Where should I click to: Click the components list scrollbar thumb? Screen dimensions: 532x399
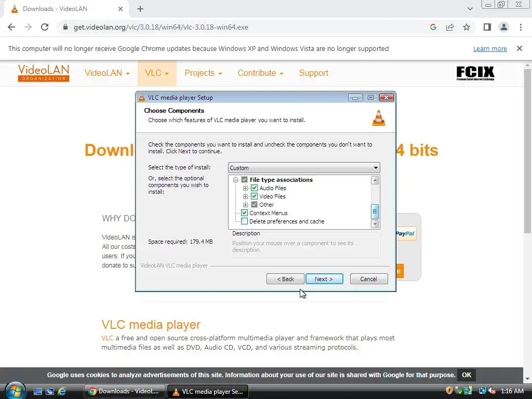click(x=375, y=212)
